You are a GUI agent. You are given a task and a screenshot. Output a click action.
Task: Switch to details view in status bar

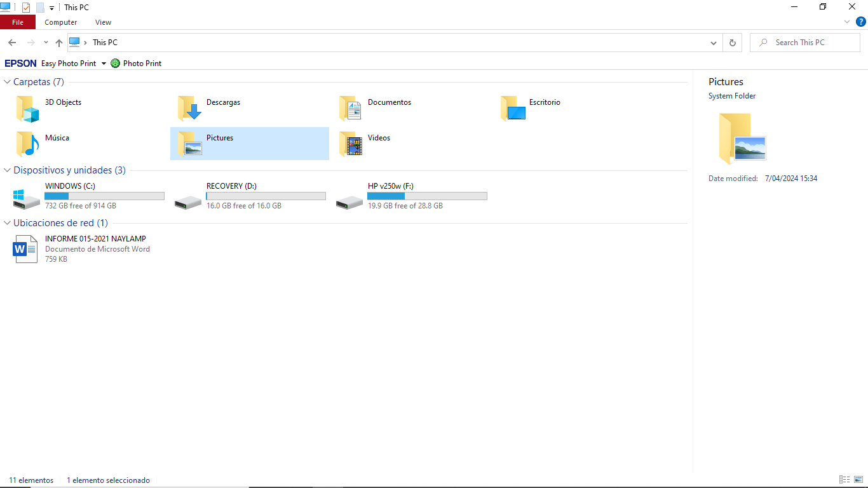[x=844, y=480]
